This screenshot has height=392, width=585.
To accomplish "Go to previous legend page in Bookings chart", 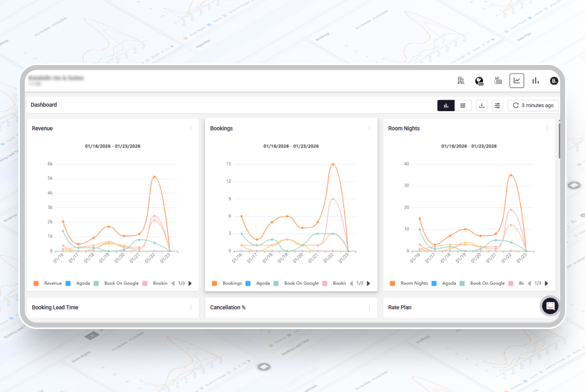I will [x=351, y=283].
